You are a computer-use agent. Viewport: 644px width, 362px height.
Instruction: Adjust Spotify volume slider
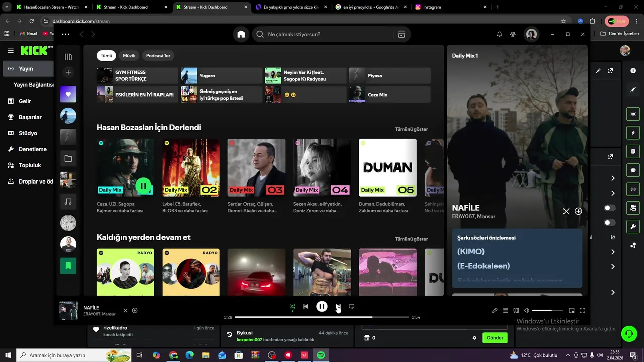click(x=548, y=311)
